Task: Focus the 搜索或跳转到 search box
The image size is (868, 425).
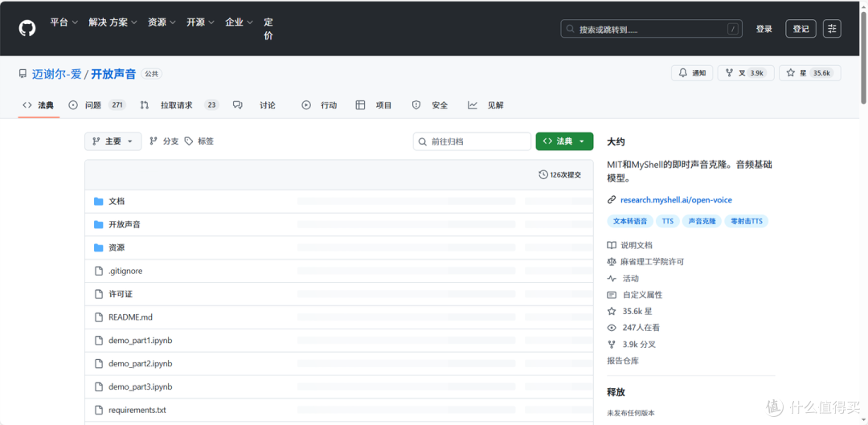Action: (651, 29)
